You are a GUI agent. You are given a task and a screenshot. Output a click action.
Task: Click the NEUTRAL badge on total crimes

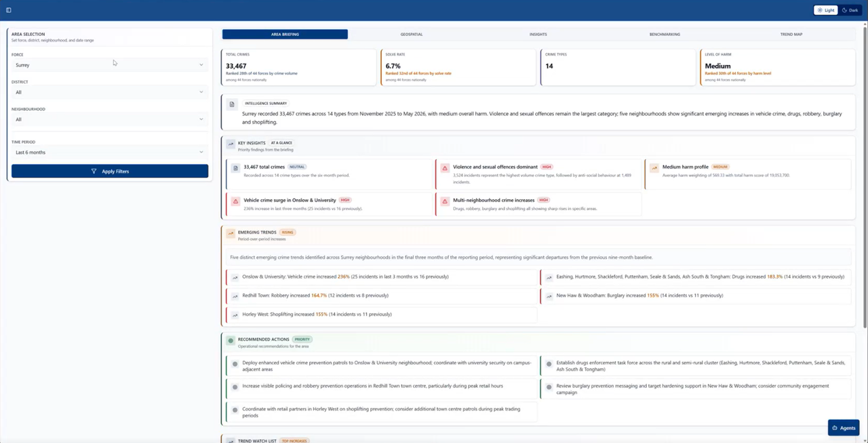(297, 167)
